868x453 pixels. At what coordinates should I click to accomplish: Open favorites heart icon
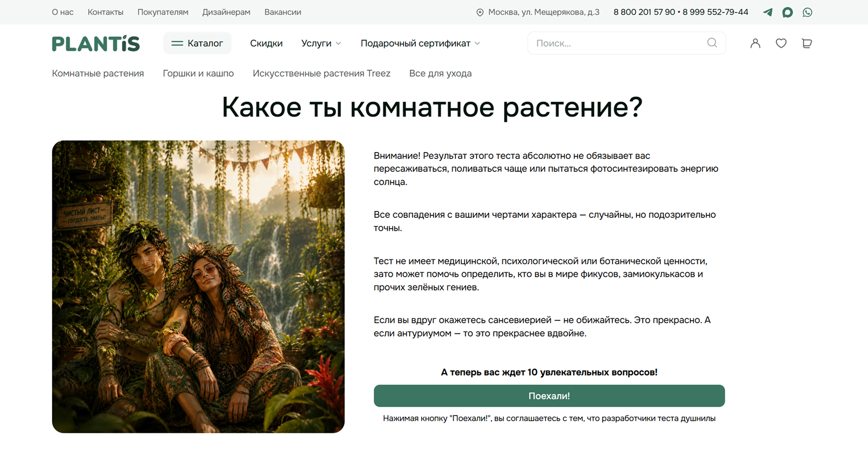(x=781, y=43)
